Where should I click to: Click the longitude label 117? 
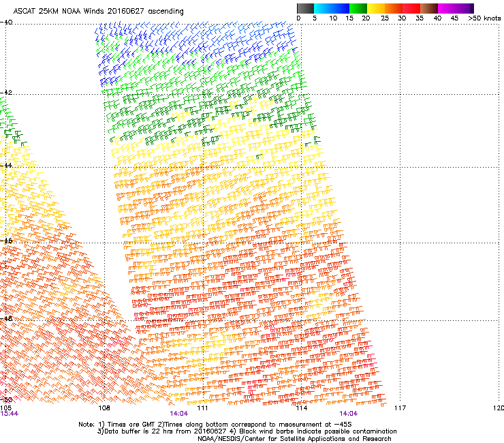coord(400,408)
